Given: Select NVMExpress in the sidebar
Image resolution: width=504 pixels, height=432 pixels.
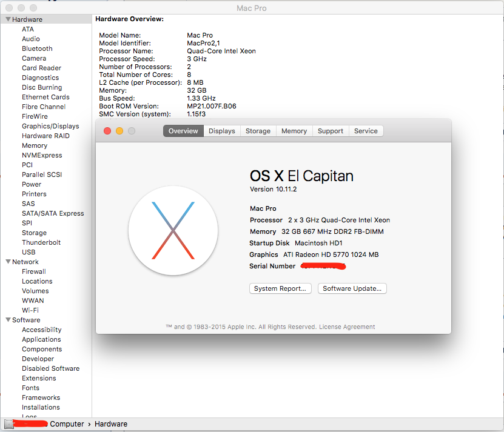Looking at the screenshot, I should point(42,155).
